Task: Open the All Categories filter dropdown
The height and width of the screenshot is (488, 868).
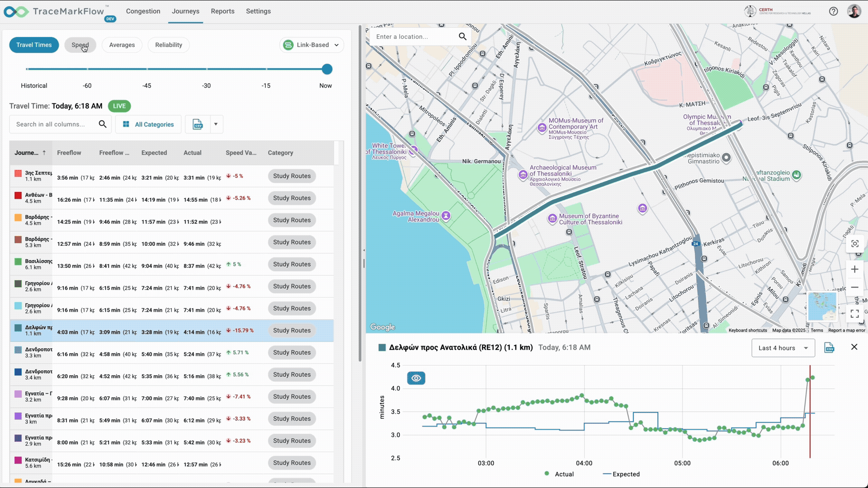Action: 148,124
